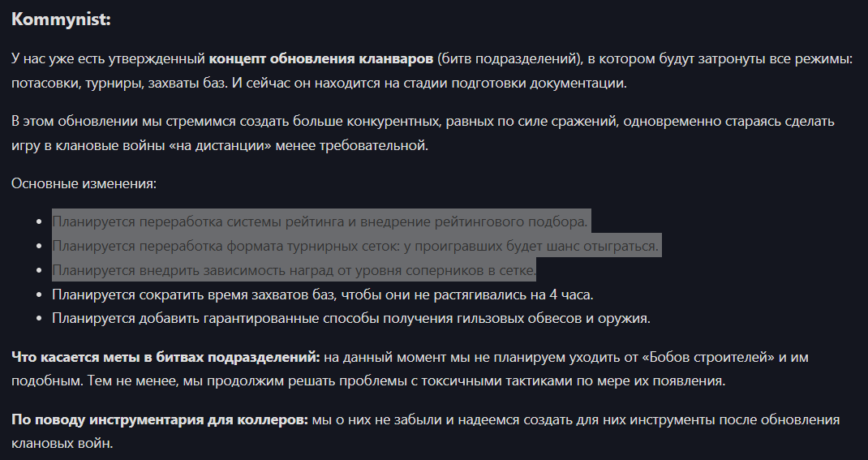Click highlighted line about rating system rework
The height and width of the screenshot is (460, 868).
(320, 221)
